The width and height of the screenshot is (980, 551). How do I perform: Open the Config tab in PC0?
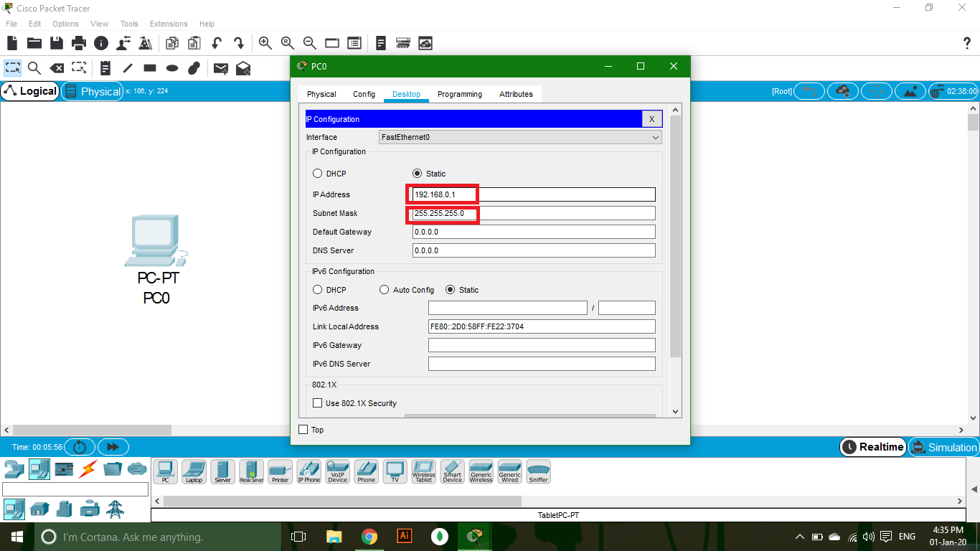pos(364,94)
